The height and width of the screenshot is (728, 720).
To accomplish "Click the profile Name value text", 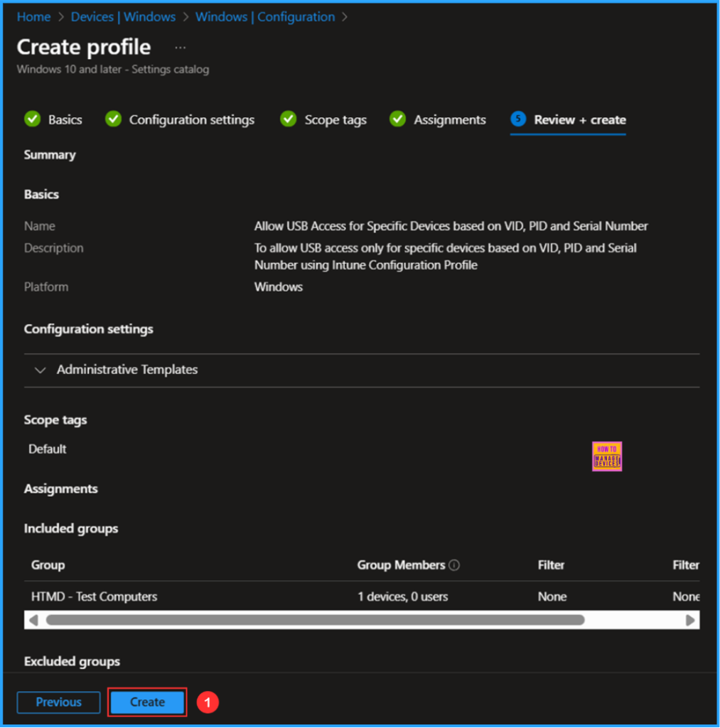I will 451,226.
